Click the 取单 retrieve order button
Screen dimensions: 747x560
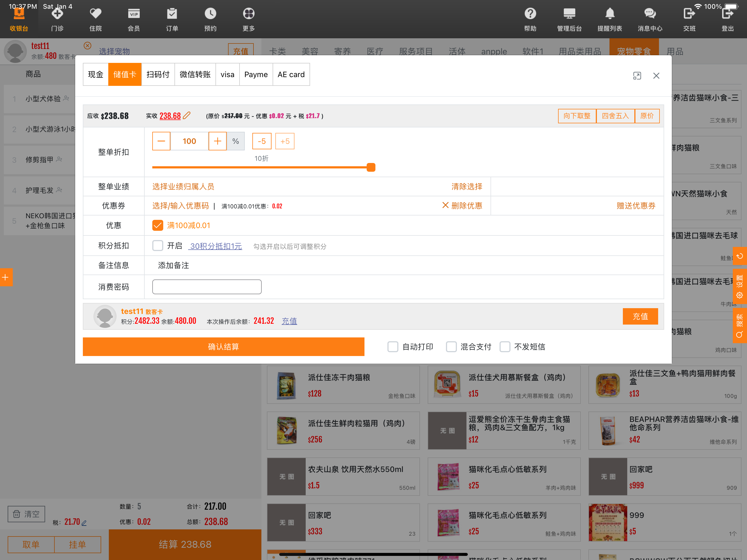point(31,544)
